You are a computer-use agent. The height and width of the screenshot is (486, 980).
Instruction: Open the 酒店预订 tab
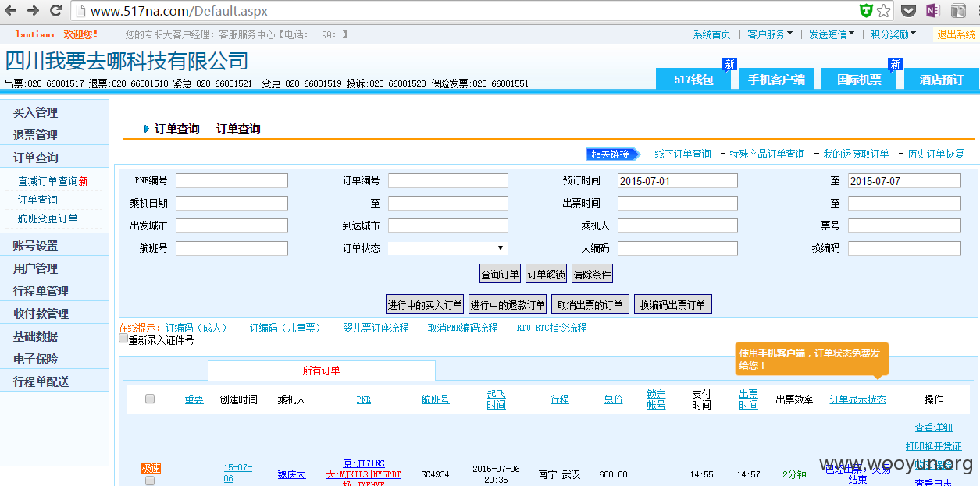pos(941,79)
